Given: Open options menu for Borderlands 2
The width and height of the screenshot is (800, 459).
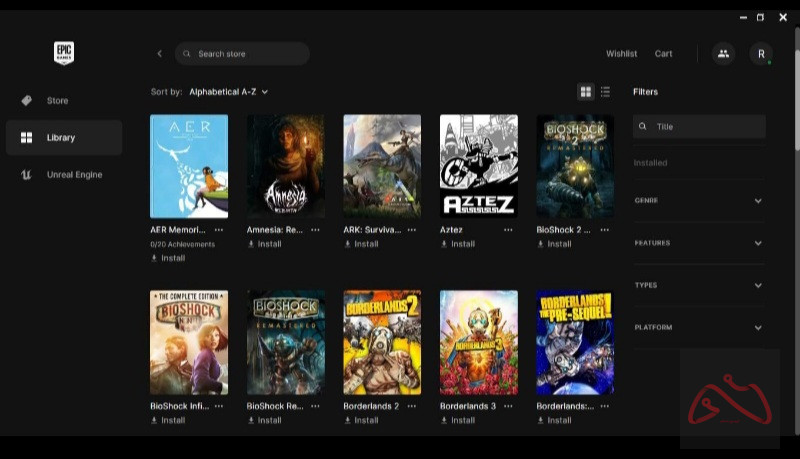Looking at the screenshot, I should (x=412, y=407).
